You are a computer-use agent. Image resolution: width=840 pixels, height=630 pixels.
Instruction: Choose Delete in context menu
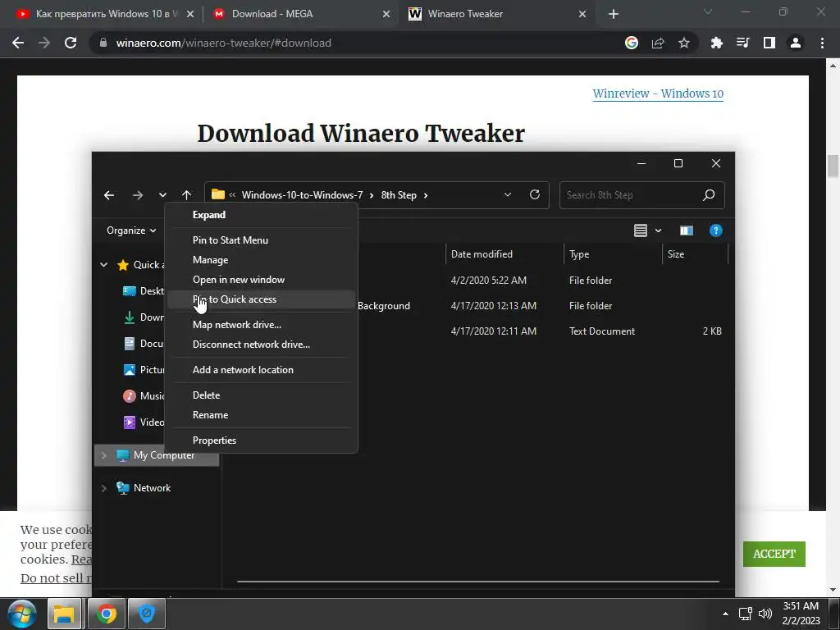point(261,395)
